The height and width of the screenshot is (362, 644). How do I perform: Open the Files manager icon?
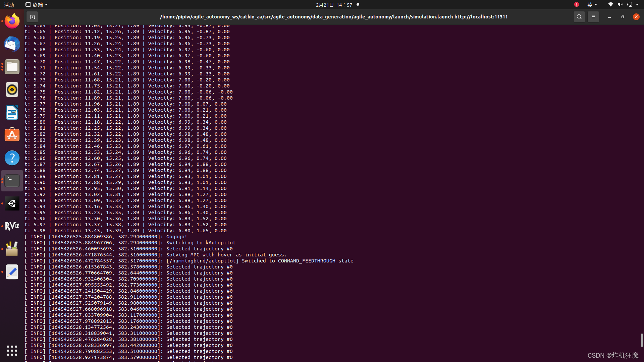(12, 67)
